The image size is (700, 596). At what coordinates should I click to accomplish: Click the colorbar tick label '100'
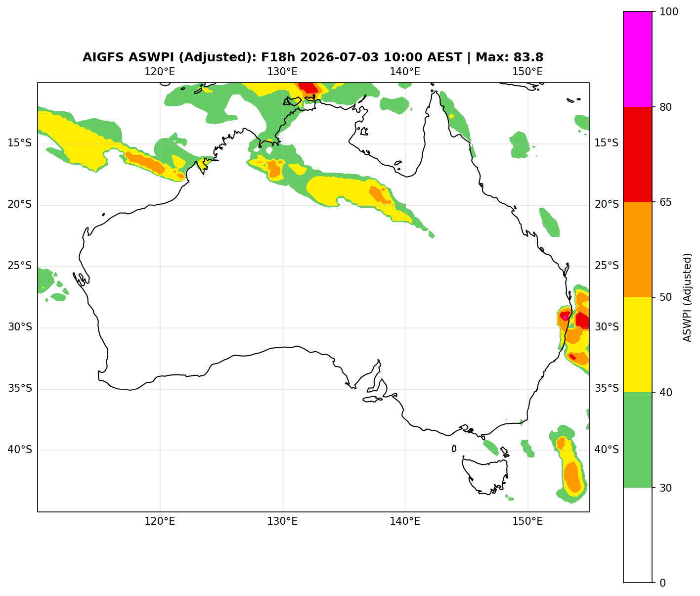tap(669, 12)
